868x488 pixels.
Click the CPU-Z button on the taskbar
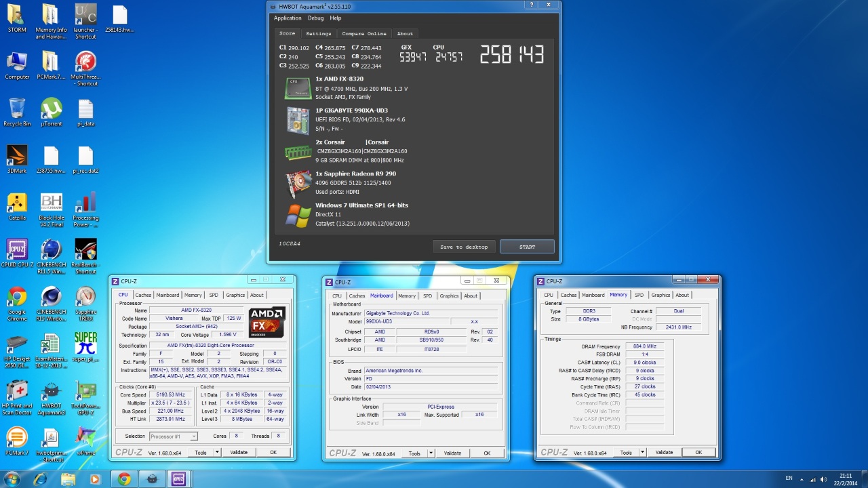pyautogui.click(x=180, y=479)
